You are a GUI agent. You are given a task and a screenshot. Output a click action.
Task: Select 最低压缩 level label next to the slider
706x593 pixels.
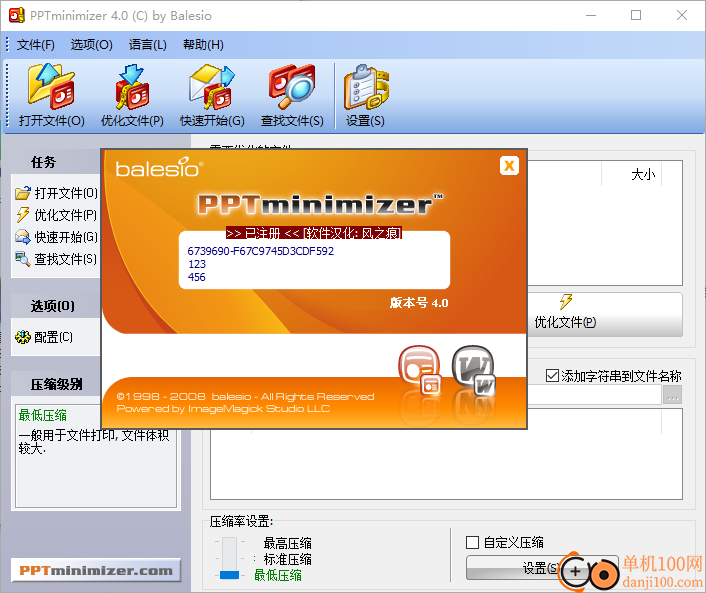pyautogui.click(x=278, y=575)
